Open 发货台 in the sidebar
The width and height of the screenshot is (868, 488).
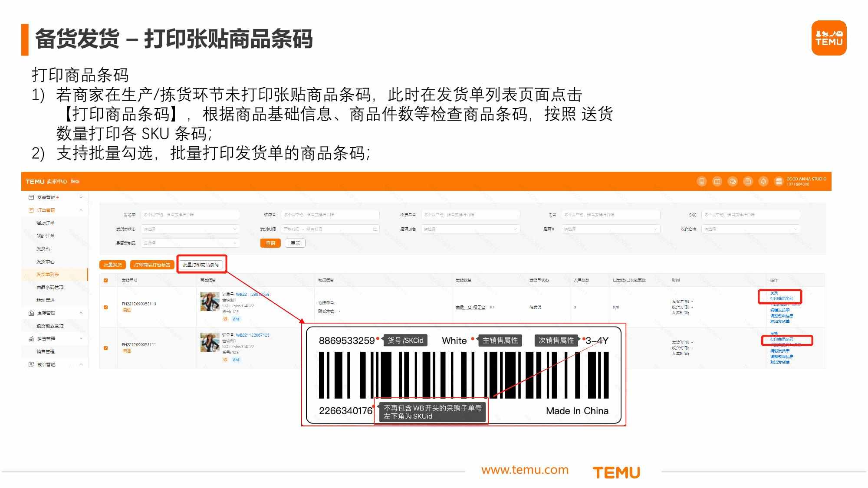(43, 249)
